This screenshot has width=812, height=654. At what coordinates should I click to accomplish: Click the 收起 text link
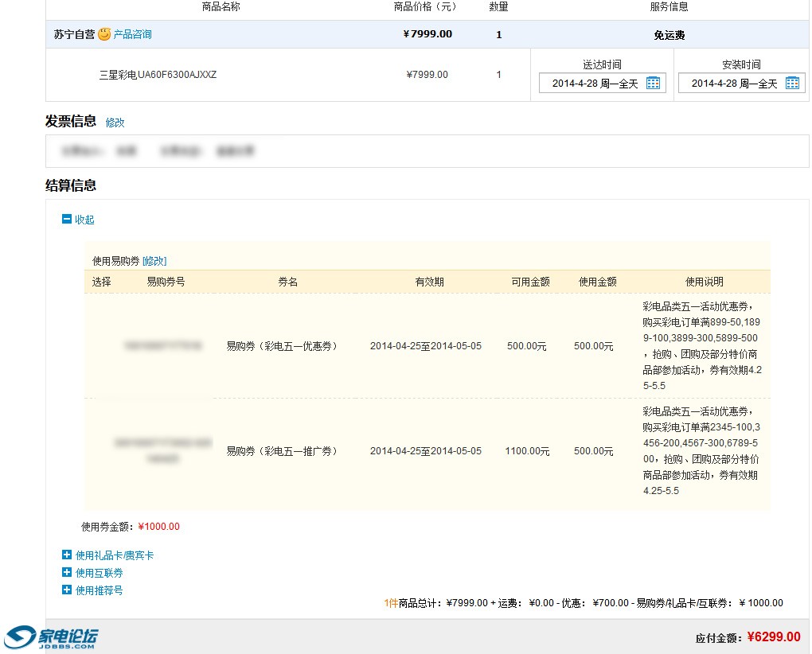[85, 220]
